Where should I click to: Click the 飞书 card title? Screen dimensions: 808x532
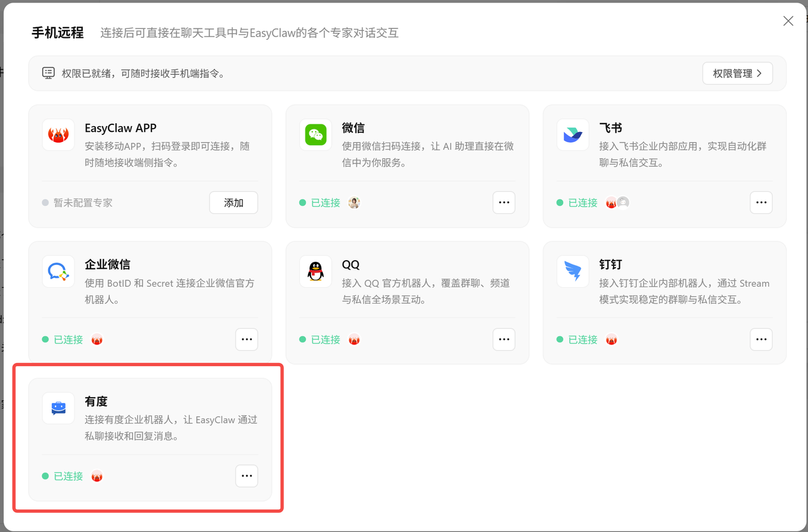coord(610,128)
